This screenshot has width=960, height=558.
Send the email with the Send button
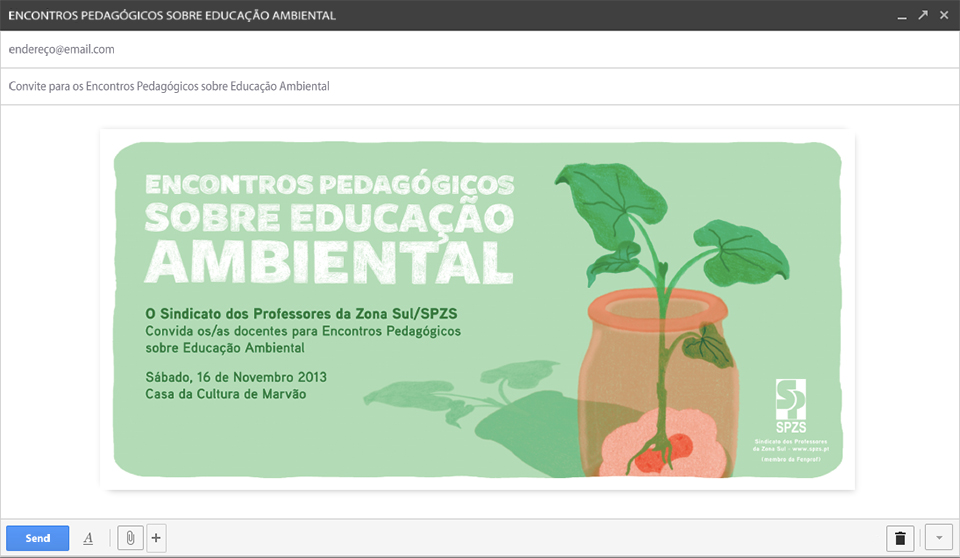[x=37, y=538]
